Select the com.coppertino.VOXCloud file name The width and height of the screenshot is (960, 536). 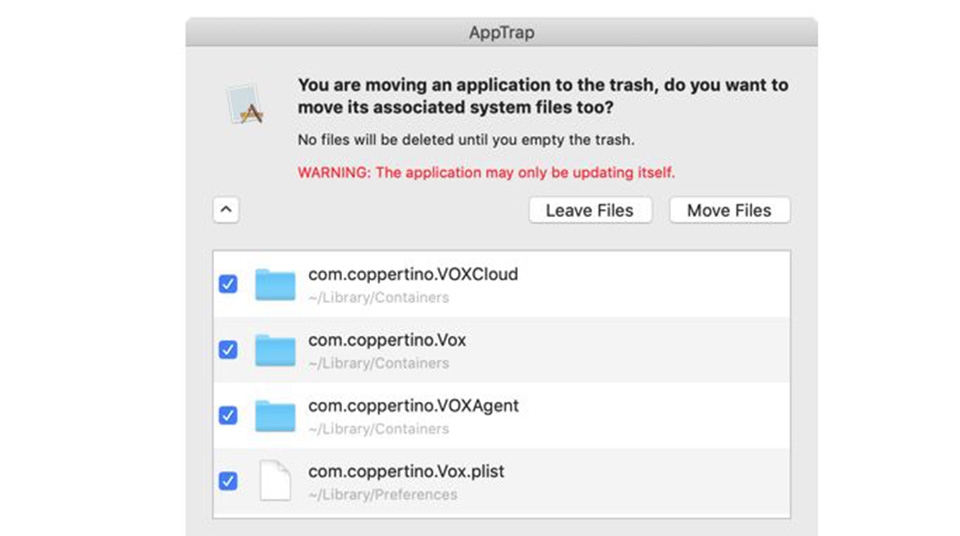[x=413, y=274]
